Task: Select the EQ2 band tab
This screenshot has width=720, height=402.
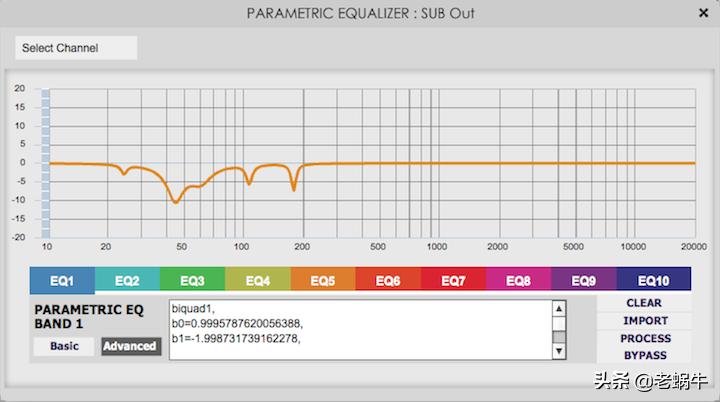Action: pyautogui.click(x=127, y=279)
